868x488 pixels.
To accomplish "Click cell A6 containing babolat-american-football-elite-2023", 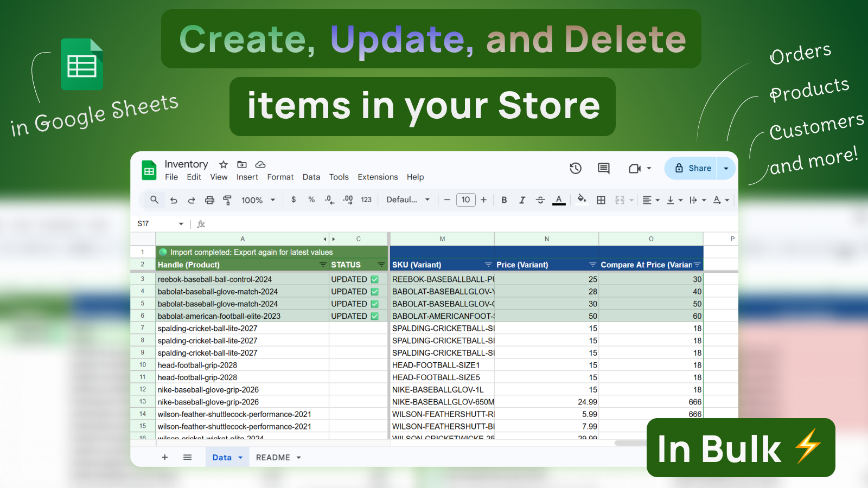I will pos(218,316).
